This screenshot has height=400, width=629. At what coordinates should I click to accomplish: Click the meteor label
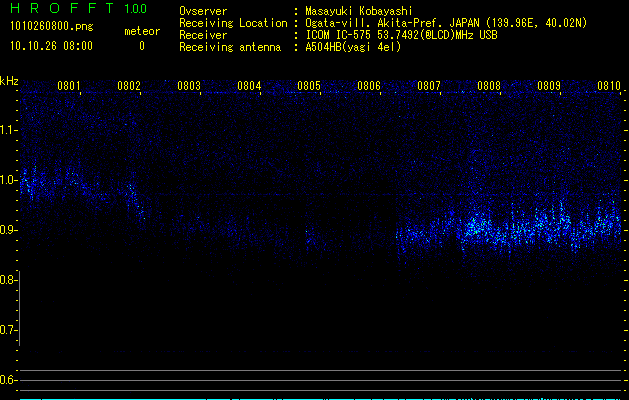coord(142,31)
